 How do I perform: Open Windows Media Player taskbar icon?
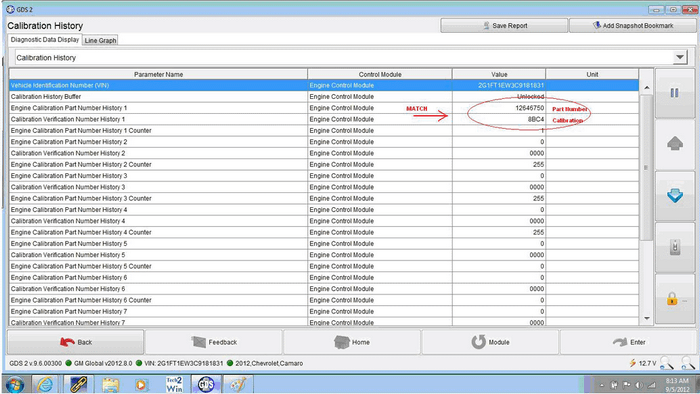pyautogui.click(x=141, y=384)
